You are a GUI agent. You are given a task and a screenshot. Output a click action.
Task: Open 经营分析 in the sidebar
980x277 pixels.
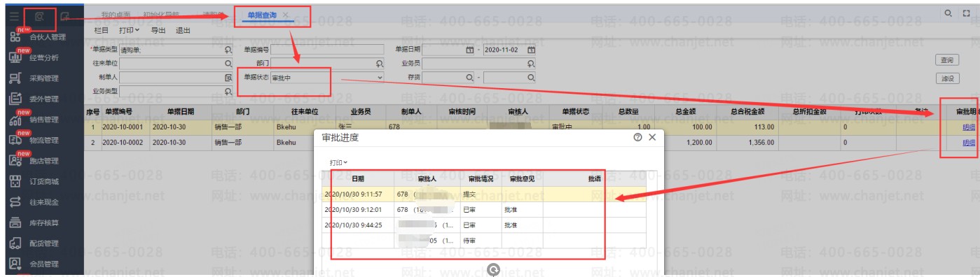click(x=44, y=58)
